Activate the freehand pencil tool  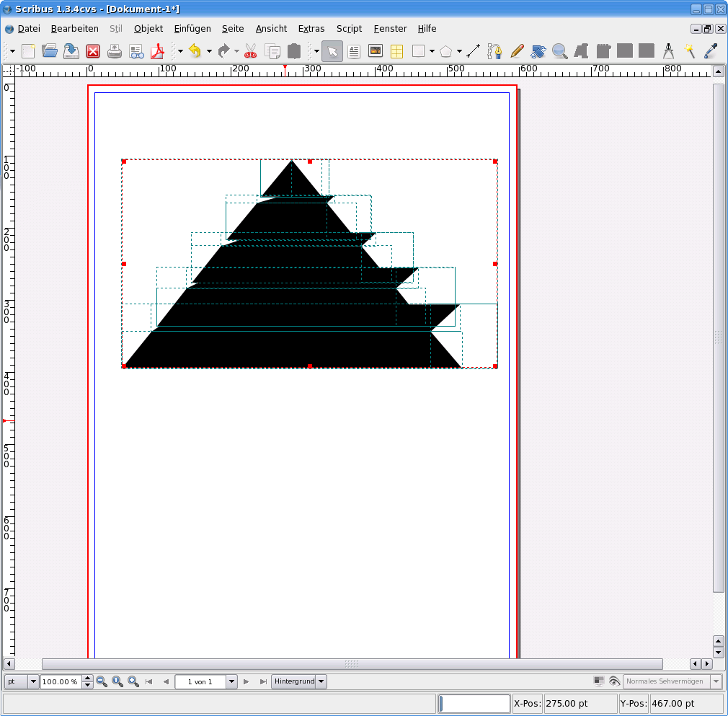[517, 51]
